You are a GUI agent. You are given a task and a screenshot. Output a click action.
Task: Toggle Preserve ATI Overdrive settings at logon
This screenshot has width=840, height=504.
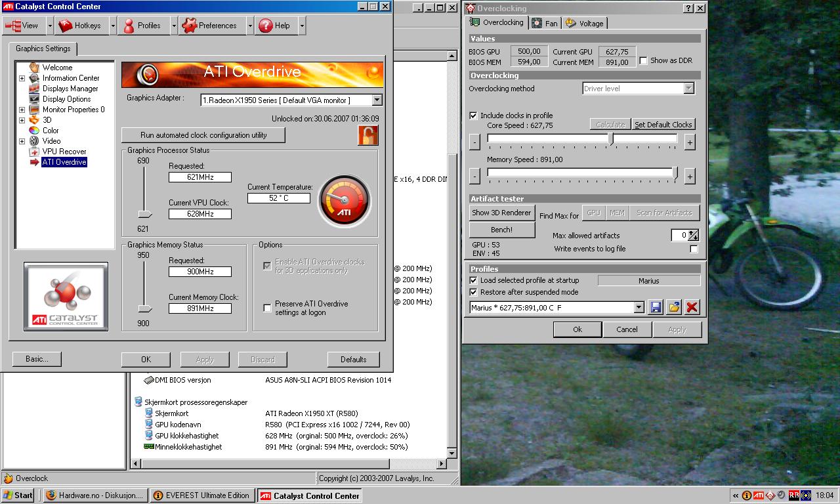tap(267, 308)
